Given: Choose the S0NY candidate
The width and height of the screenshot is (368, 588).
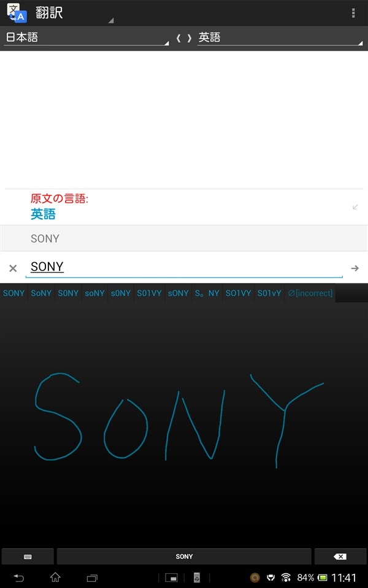Looking at the screenshot, I should [68, 293].
